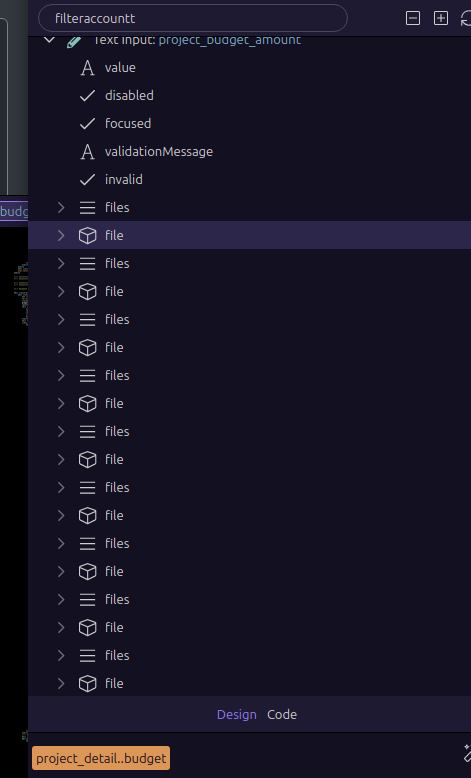This screenshot has height=778, width=471.
Task: Click the project_detail..budget orange tag
Action: tap(101, 758)
